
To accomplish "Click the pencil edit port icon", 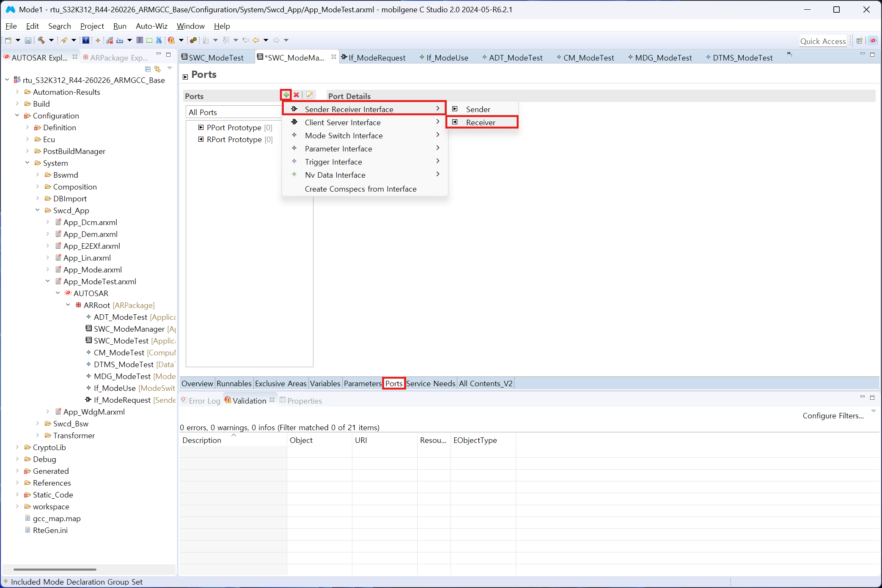I will click(310, 95).
